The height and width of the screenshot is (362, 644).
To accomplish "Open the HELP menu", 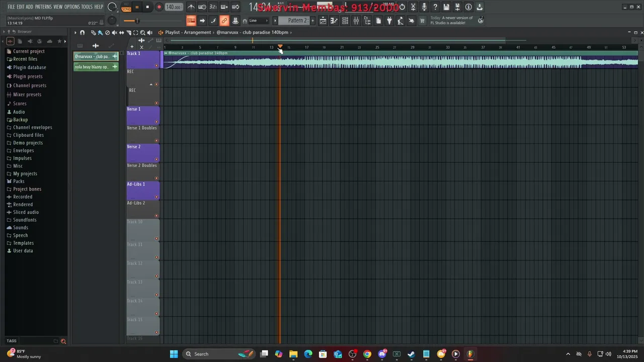I will pos(99,7).
